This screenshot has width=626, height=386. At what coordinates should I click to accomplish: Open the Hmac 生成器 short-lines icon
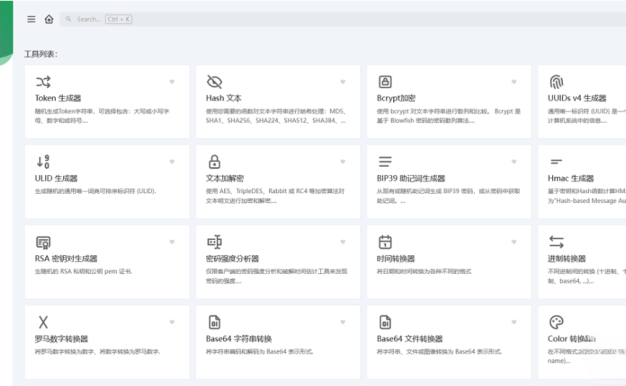556,162
